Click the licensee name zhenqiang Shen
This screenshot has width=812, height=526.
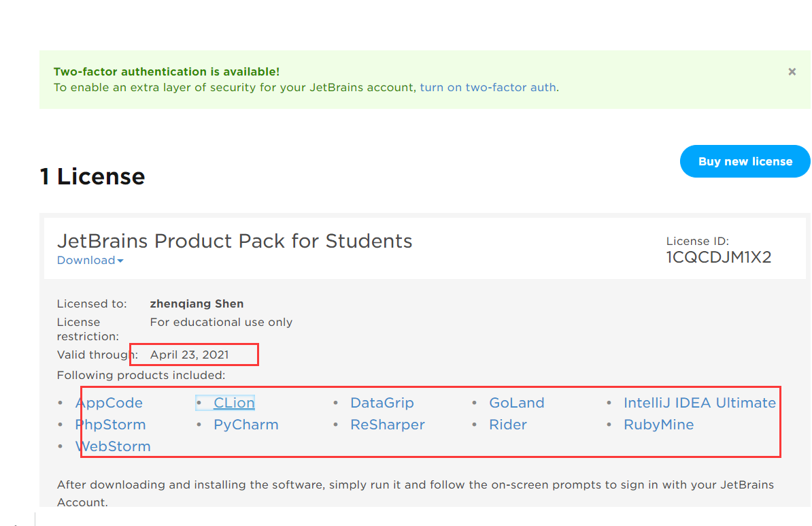point(197,303)
